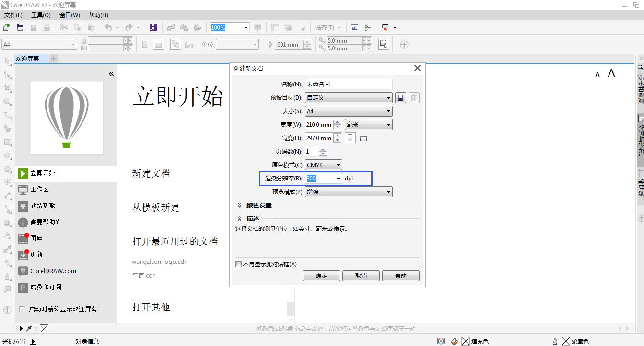Screen dimensions: 644x346
Task: Click the cursor position flyout arrow
Action: [x=33, y=341]
